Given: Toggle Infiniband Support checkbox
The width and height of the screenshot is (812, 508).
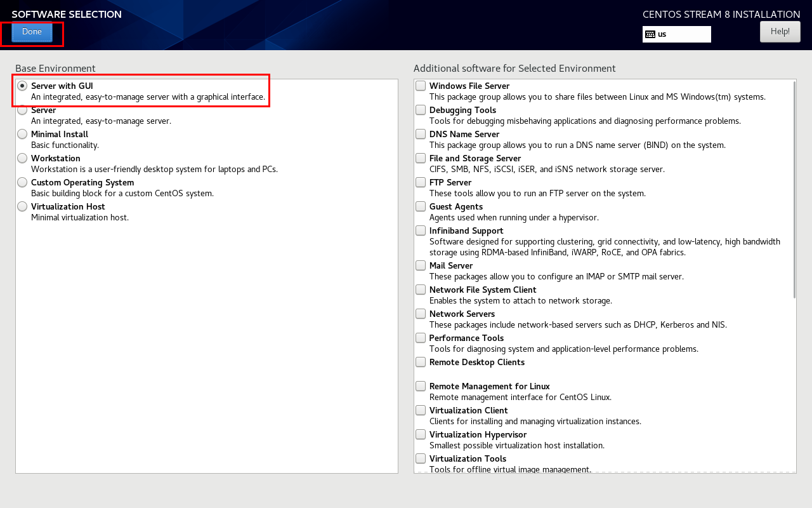Looking at the screenshot, I should [421, 231].
